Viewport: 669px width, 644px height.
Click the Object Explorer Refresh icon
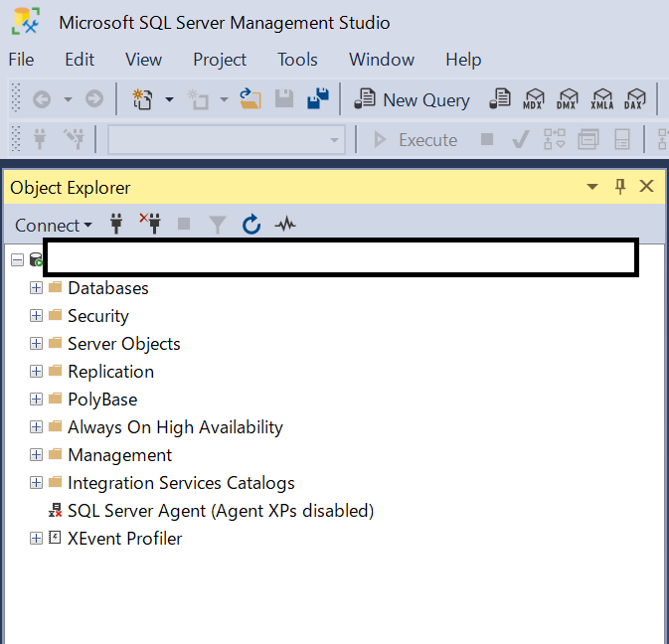coord(251,224)
